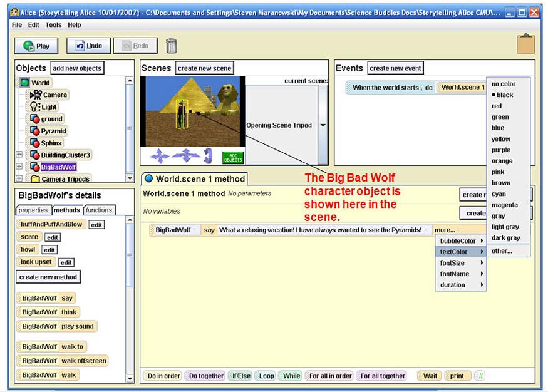The image size is (548, 392).
Task: Open the clipboard icon at top right
Action: (x=525, y=44)
